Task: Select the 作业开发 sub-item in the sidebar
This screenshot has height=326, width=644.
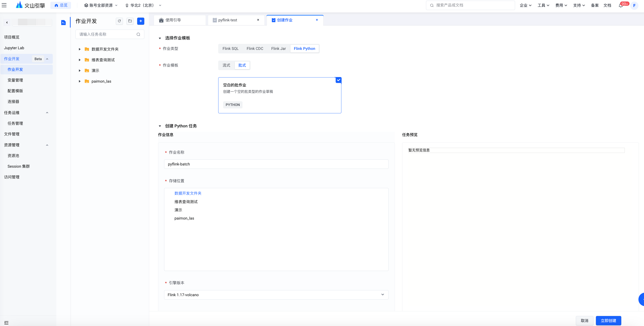Action: pos(26,69)
